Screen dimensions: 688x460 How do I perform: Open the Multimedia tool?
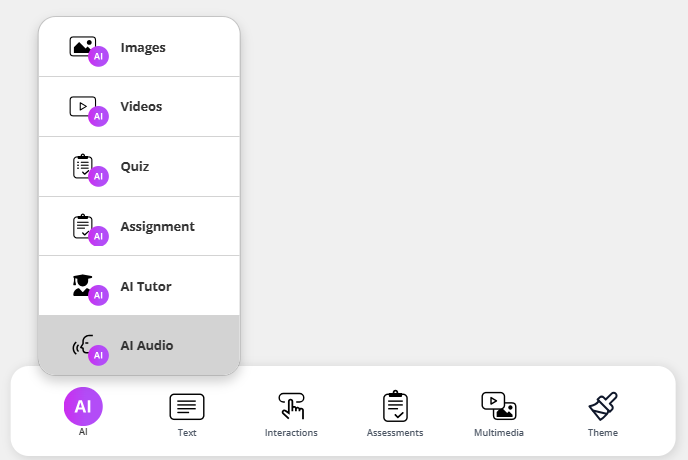click(499, 415)
